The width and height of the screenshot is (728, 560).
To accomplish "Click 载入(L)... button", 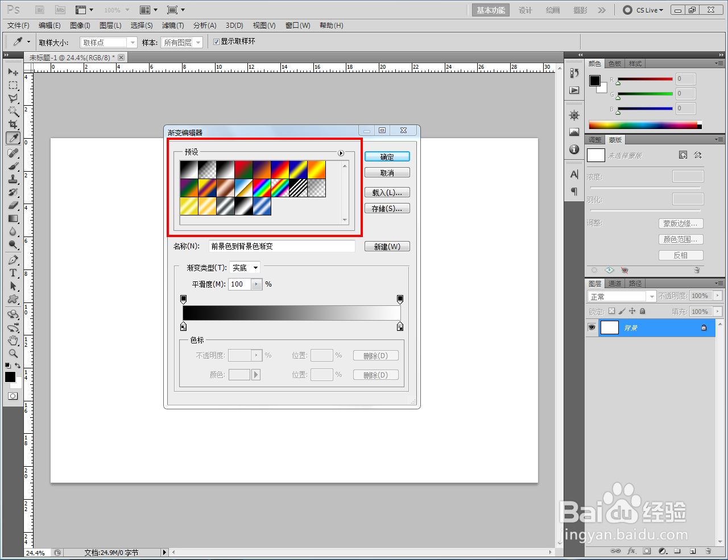I will coord(387,193).
